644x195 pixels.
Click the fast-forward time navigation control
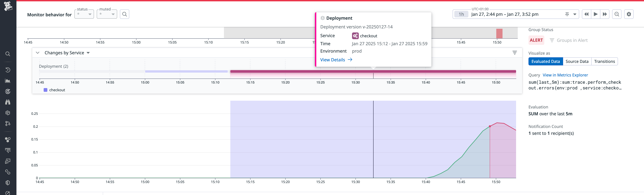coord(605,14)
